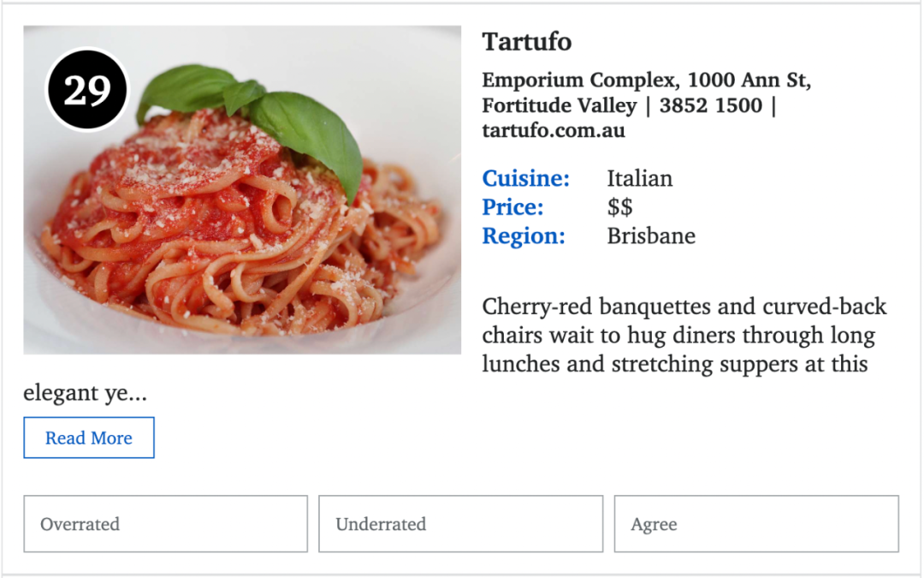924x578 pixels.
Task: Click the blue Region label
Action: tap(524, 236)
